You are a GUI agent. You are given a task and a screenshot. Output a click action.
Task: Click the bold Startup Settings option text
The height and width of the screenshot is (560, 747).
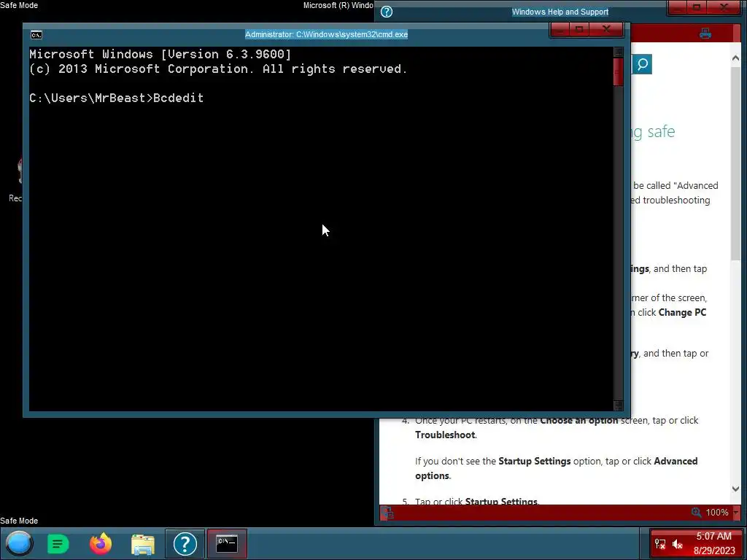coord(535,461)
